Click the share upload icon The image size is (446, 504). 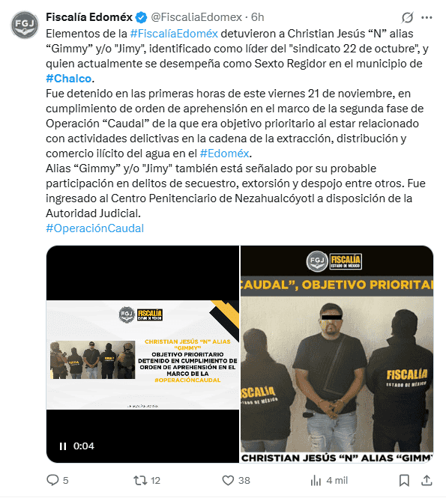427,480
